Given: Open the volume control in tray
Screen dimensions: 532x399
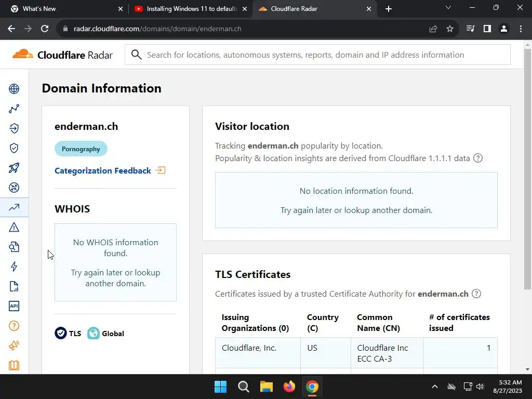Looking at the screenshot, I should click(480, 387).
